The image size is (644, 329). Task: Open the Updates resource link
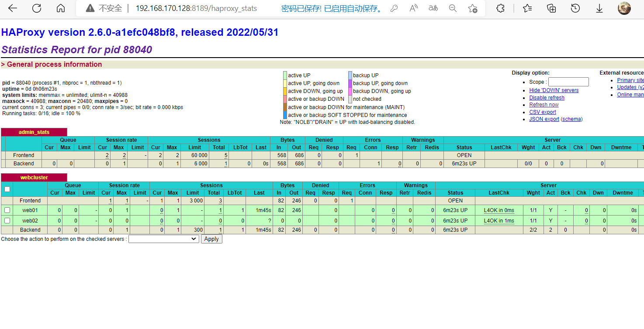tap(630, 87)
